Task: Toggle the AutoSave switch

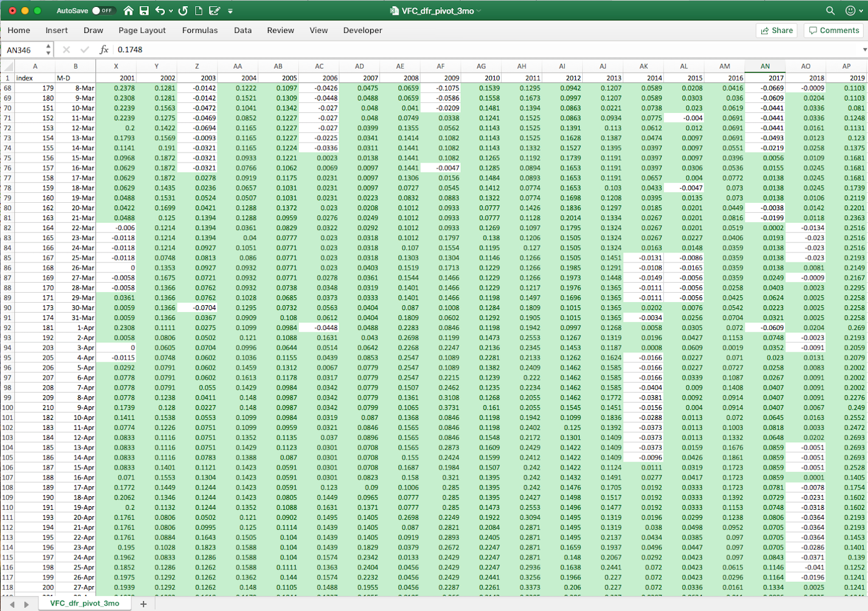Action: coord(102,11)
